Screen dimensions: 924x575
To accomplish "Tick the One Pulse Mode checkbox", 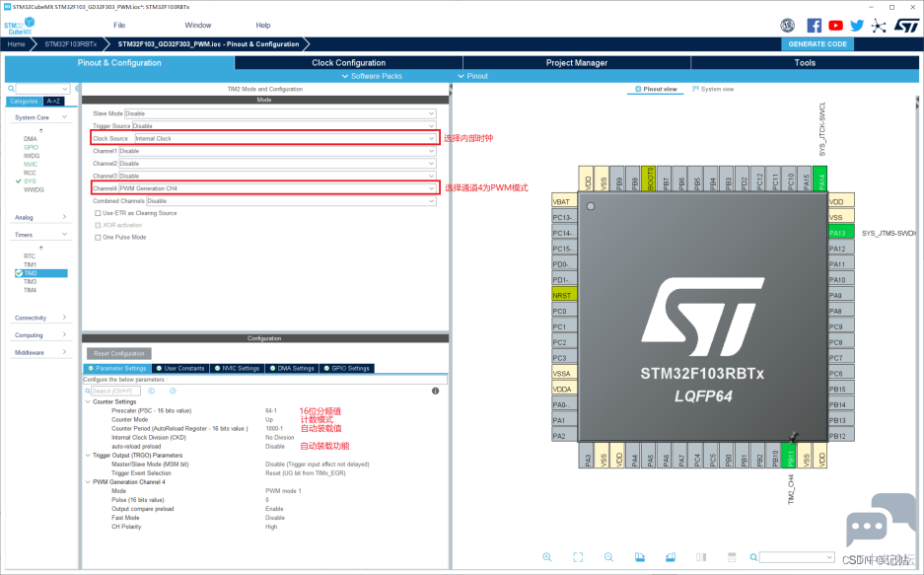I will [98, 238].
